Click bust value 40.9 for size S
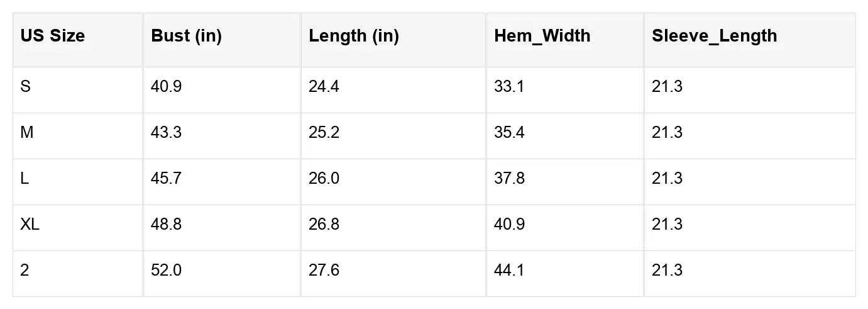 (x=166, y=87)
